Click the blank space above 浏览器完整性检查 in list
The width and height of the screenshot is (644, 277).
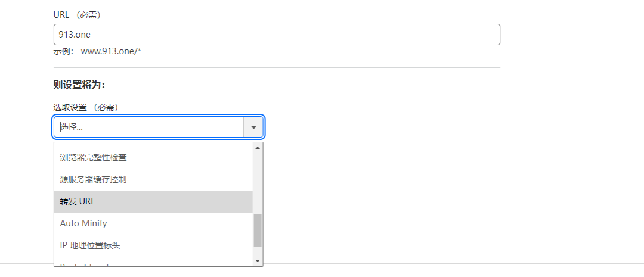(153, 145)
